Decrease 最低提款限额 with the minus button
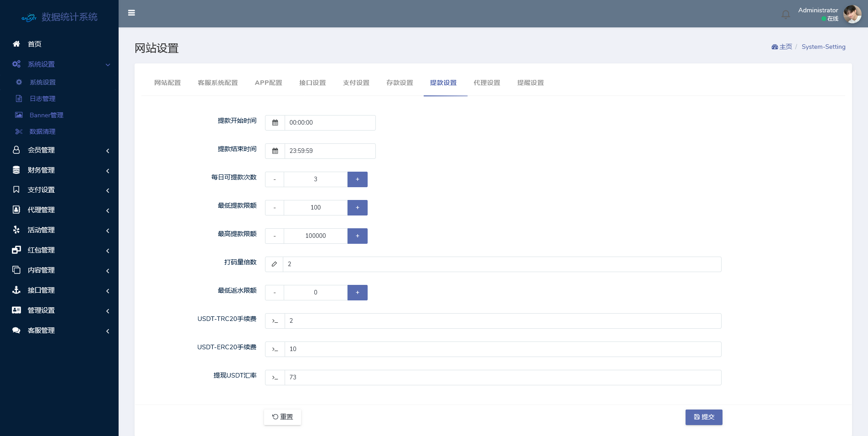This screenshot has width=868, height=436. click(x=275, y=208)
